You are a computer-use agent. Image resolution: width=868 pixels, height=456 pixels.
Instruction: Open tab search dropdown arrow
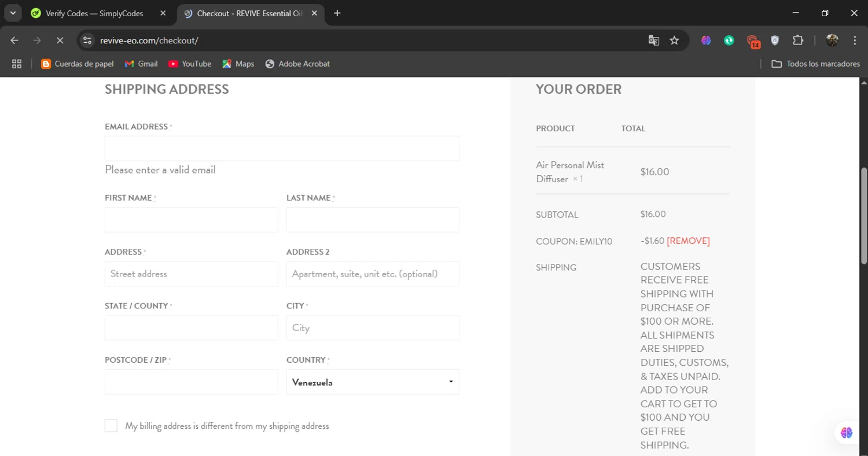coord(13,13)
